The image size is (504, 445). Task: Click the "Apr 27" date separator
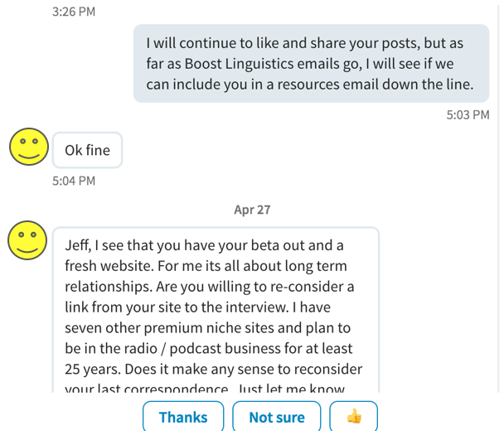252,210
